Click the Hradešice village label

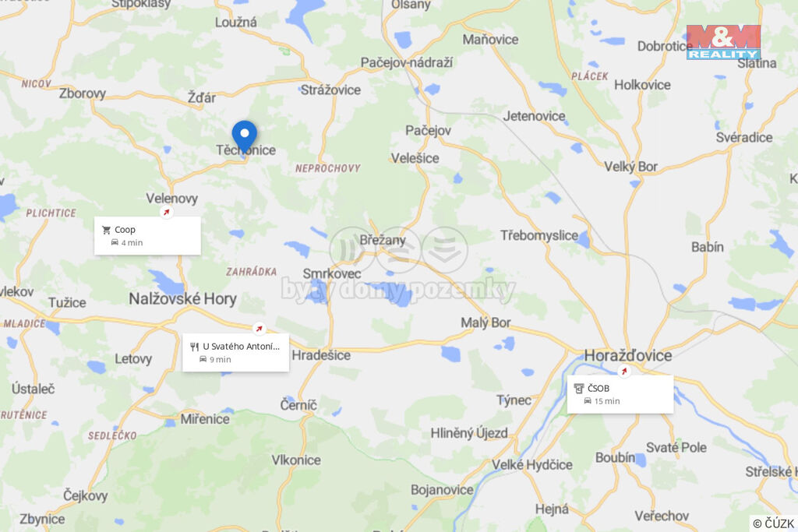click(x=321, y=355)
